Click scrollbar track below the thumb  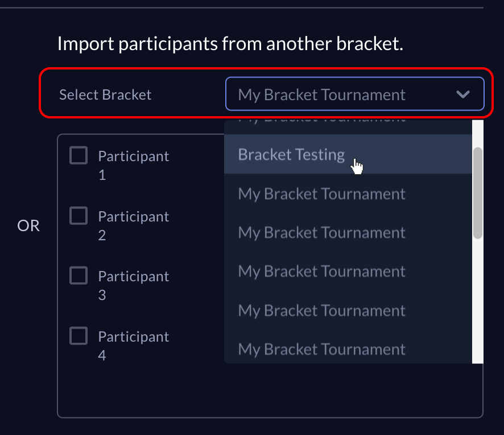pyautogui.click(x=478, y=301)
